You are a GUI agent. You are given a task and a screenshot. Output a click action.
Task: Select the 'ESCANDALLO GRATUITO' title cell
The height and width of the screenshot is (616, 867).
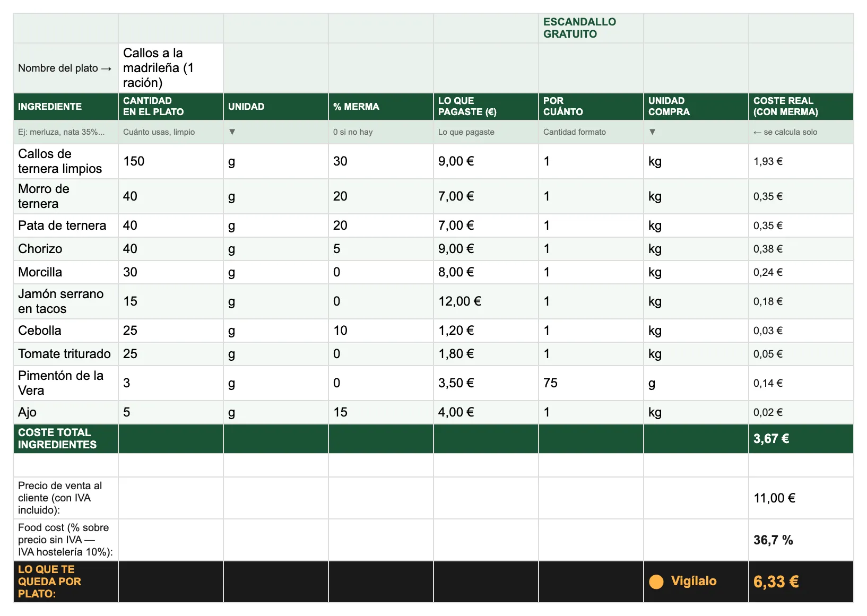[591, 28]
